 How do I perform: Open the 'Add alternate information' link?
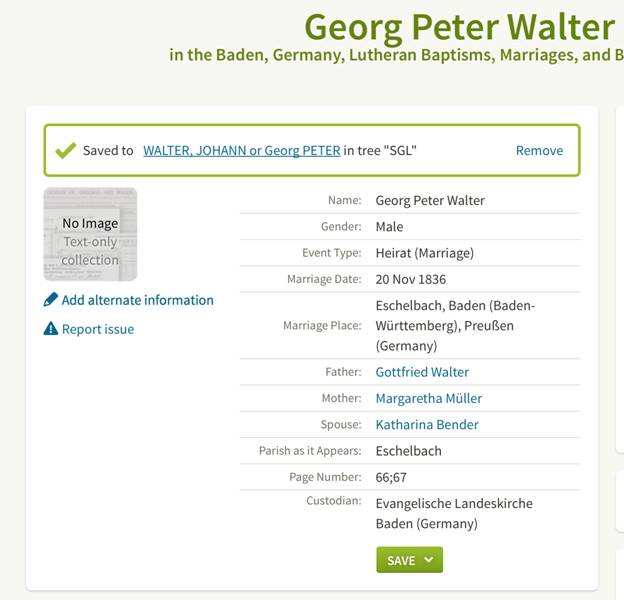click(x=137, y=300)
